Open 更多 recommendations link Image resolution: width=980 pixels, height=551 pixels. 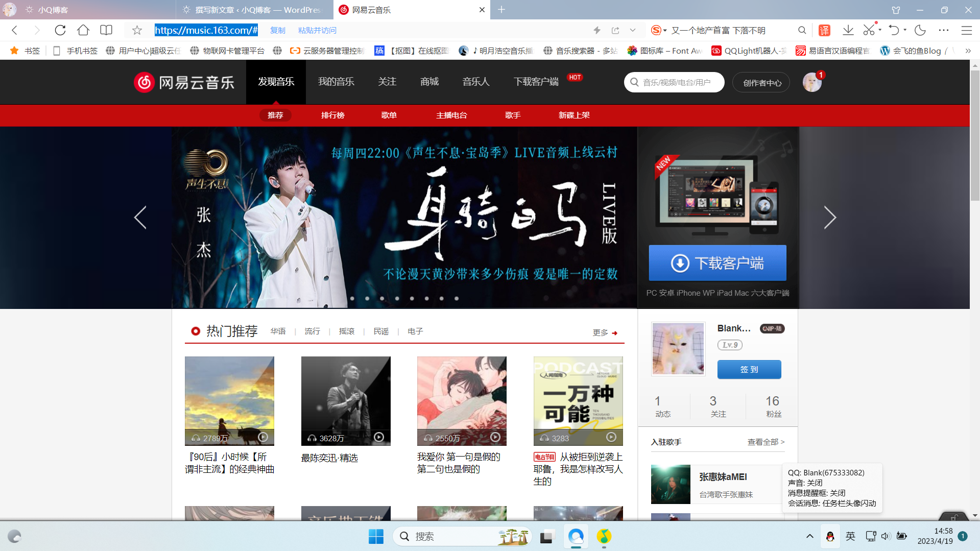click(x=605, y=332)
